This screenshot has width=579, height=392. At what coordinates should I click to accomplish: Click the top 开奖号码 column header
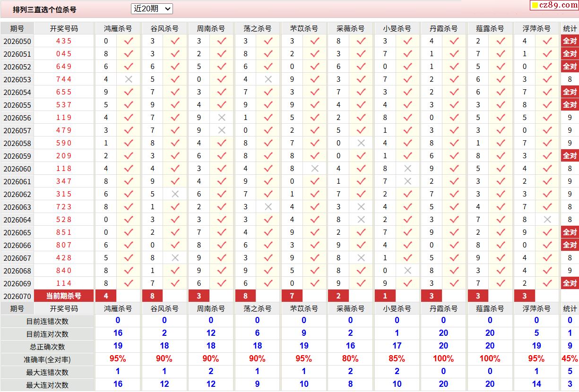(x=64, y=28)
